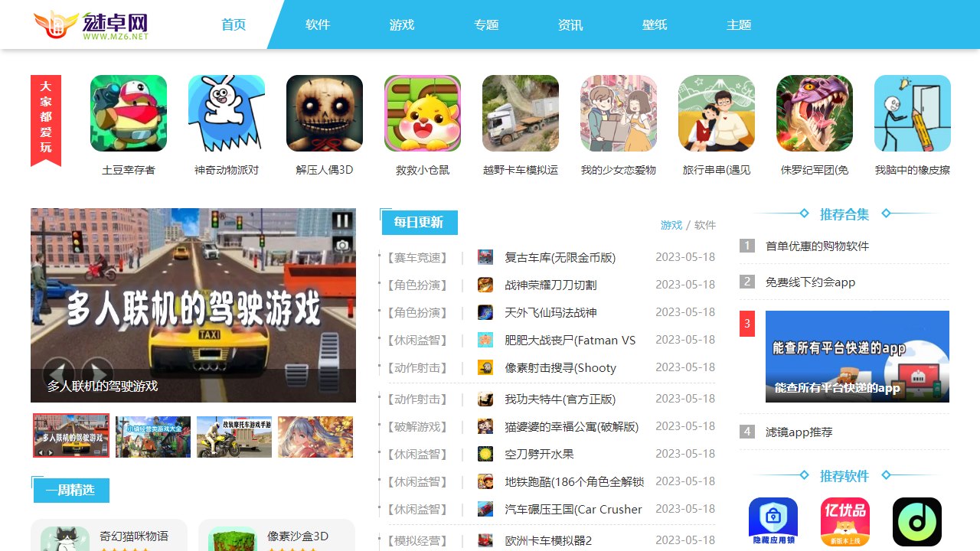Switch daily updates to 软件 tab
The width and height of the screenshot is (980, 551).
click(x=705, y=225)
